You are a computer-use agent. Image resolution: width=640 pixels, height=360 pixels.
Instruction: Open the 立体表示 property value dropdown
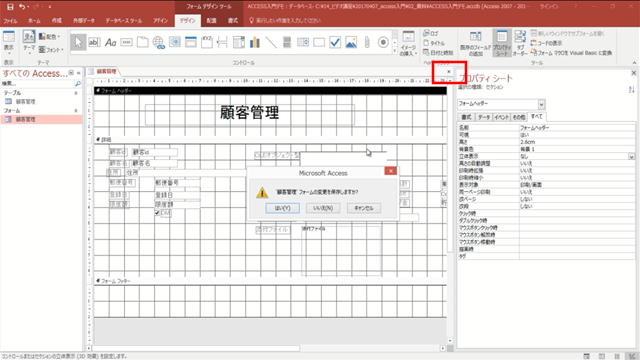pyautogui.click(x=631, y=156)
